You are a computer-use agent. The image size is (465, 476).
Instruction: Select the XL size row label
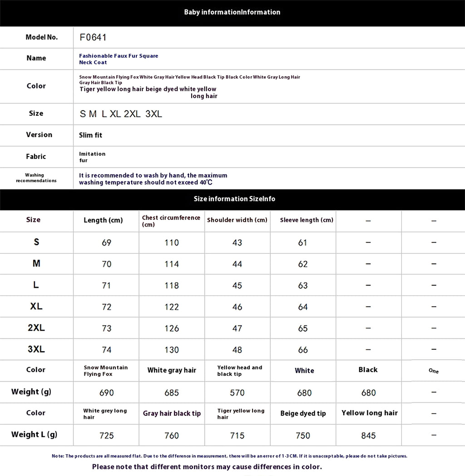point(36,306)
